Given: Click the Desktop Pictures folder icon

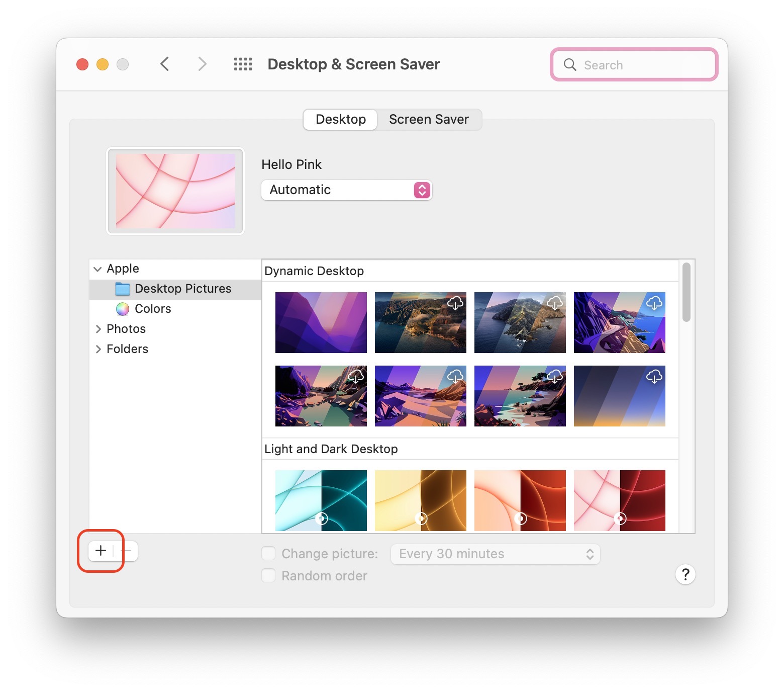Looking at the screenshot, I should 123,289.
